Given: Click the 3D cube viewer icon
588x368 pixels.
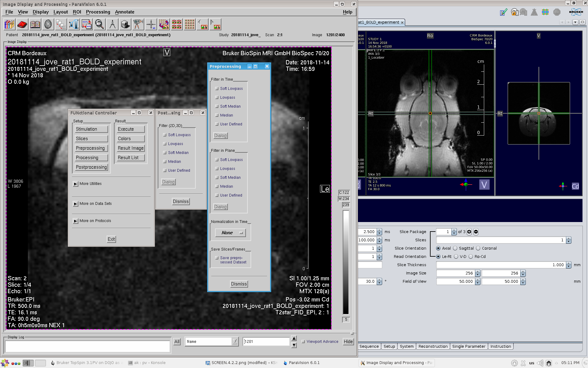Looking at the screenshot, I should pos(125,24).
